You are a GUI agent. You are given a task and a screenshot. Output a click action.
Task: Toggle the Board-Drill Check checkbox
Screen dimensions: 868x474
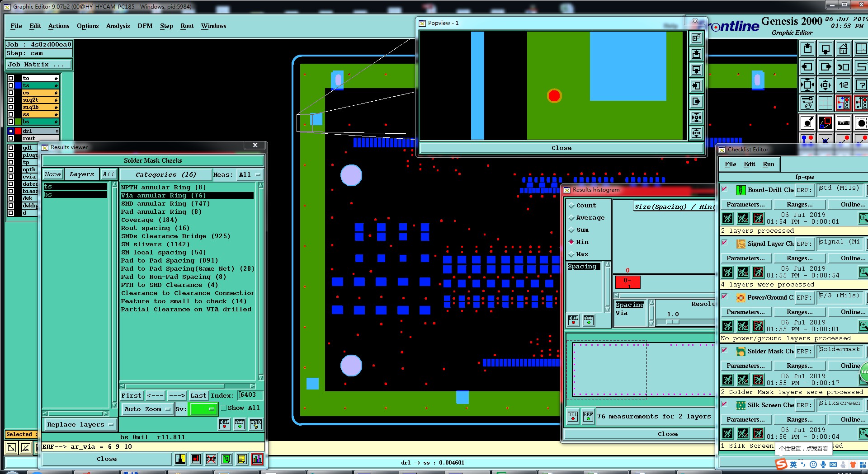(x=725, y=189)
